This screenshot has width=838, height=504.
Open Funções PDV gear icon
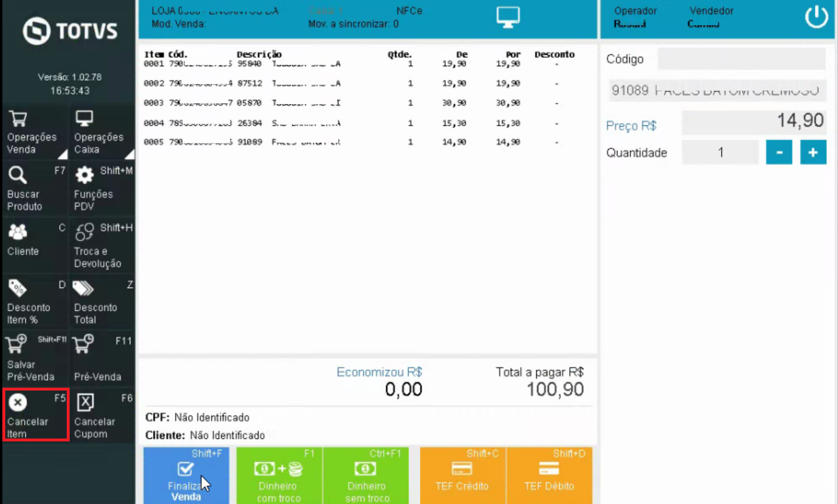click(x=84, y=175)
